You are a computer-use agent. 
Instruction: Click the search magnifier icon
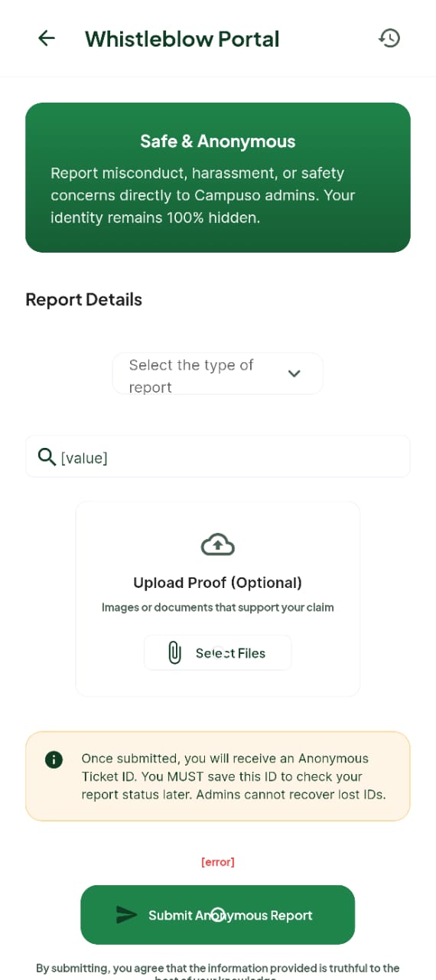coord(47,457)
